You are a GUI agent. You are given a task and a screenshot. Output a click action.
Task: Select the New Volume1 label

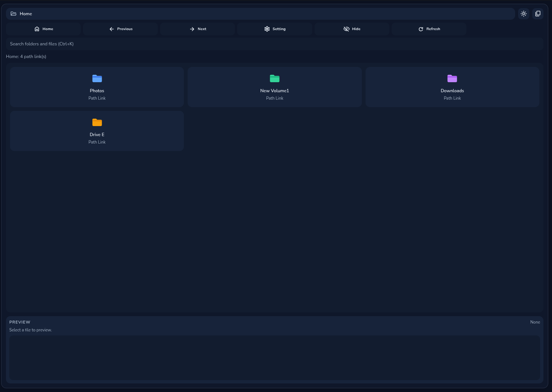point(275,91)
